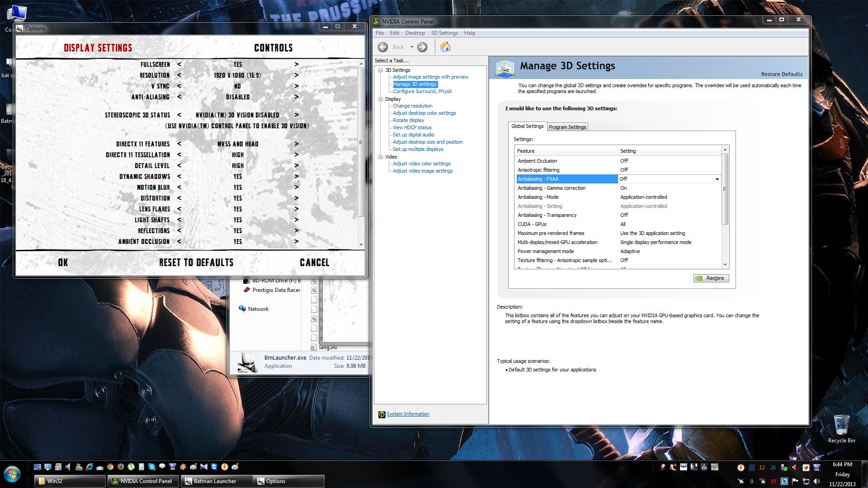
Task: Launch Skype from the quick launch bar
Action: click(x=152, y=467)
